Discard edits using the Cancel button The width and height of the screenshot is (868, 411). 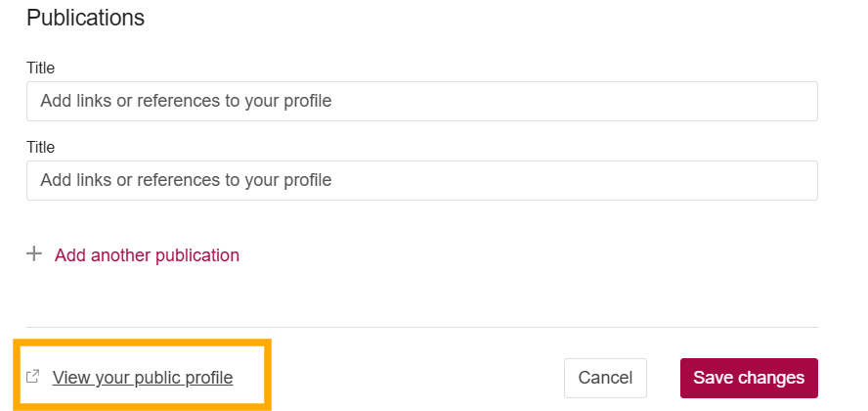605,378
